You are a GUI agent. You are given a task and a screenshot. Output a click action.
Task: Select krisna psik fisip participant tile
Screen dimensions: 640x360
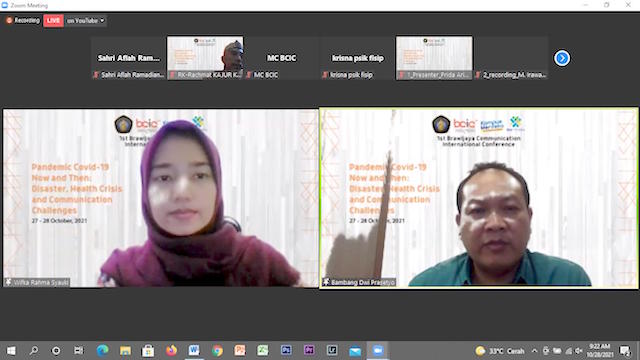tap(358, 58)
